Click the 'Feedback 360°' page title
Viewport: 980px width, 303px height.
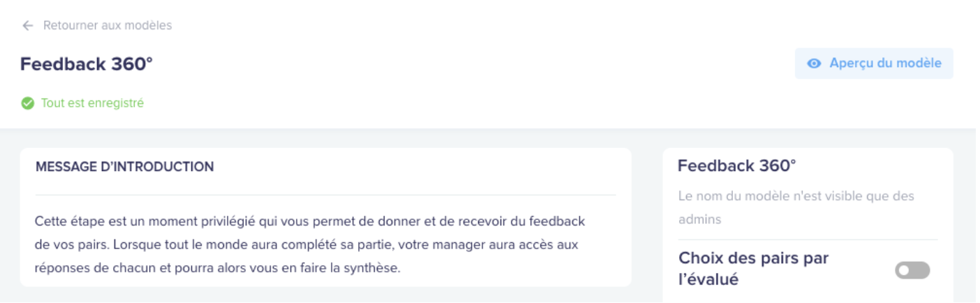(x=87, y=64)
